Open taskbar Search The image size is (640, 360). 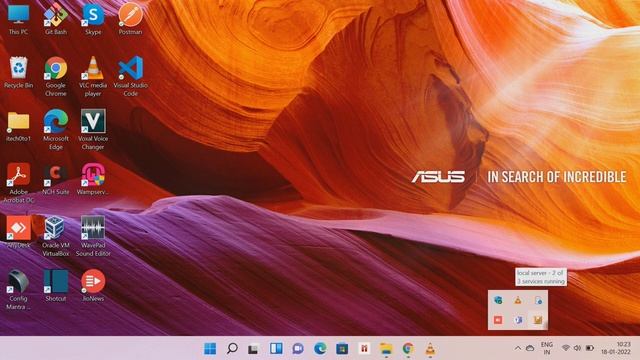[232, 349]
